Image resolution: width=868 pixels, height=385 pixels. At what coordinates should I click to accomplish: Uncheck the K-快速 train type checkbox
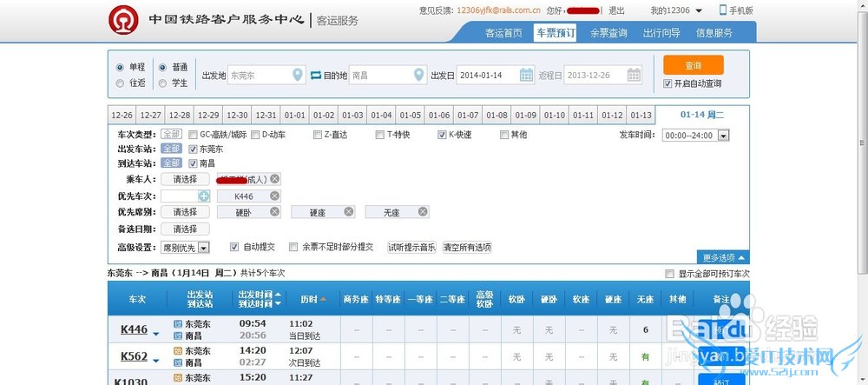[x=442, y=135]
